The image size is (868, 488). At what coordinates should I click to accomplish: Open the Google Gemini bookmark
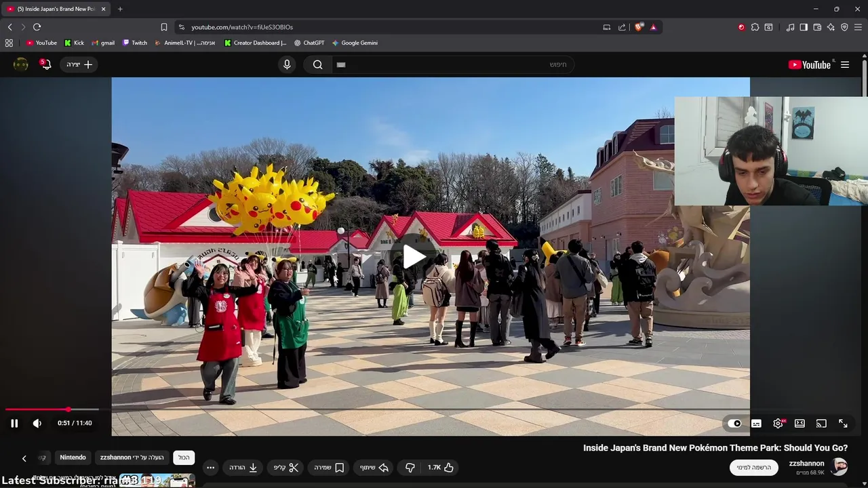pyautogui.click(x=355, y=43)
